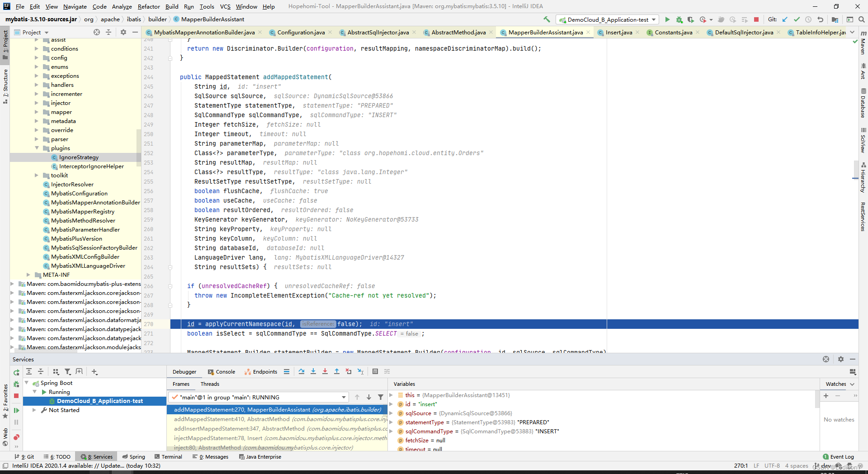This screenshot has height=474, width=868.
Task: Switch to the Console tab in the debugger
Action: pos(222,372)
